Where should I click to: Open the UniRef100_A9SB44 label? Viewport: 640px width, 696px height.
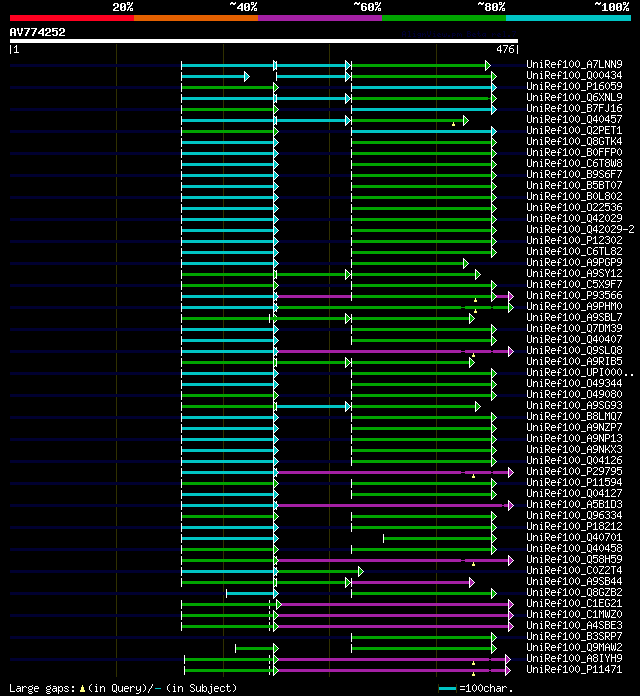(x=574, y=581)
